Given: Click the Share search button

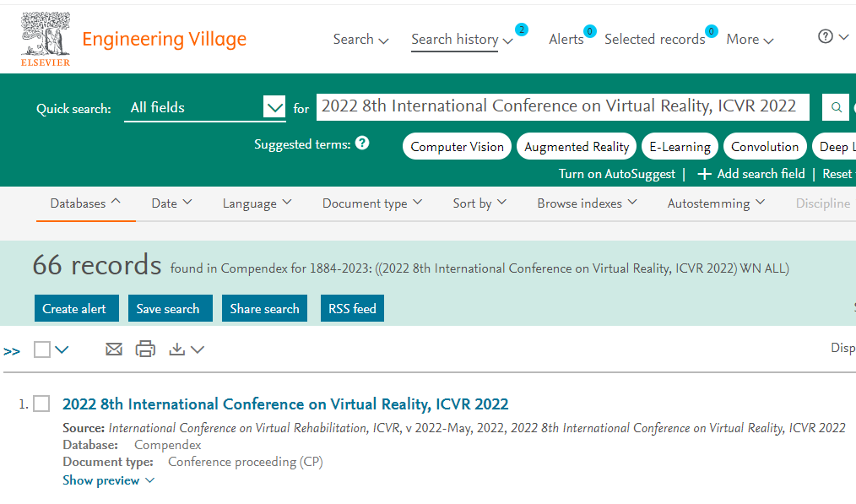Looking at the screenshot, I should point(264,308).
